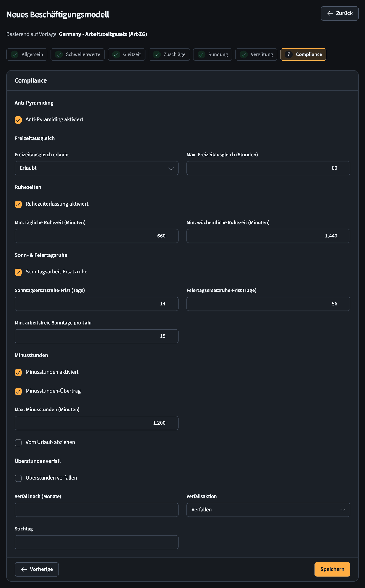The image size is (365, 588).
Task: Click Min. arbeitsfreie Sonntage pro Jahr field
Action: point(96,336)
